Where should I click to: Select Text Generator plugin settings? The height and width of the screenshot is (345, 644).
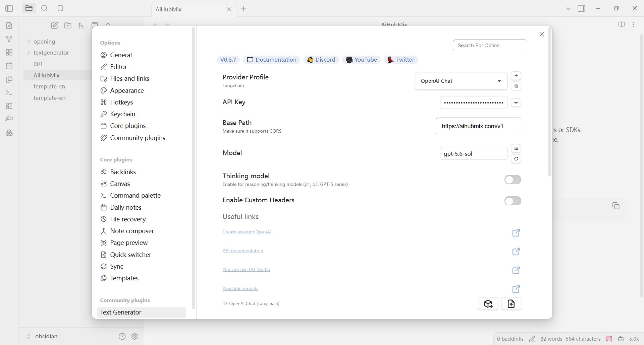(x=141, y=312)
